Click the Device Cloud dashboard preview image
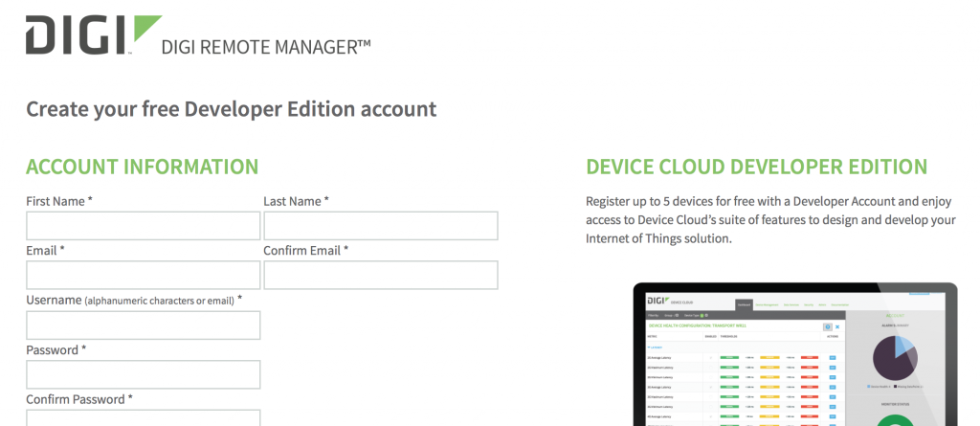Screen dimensions: 980x426 [x=795, y=354]
